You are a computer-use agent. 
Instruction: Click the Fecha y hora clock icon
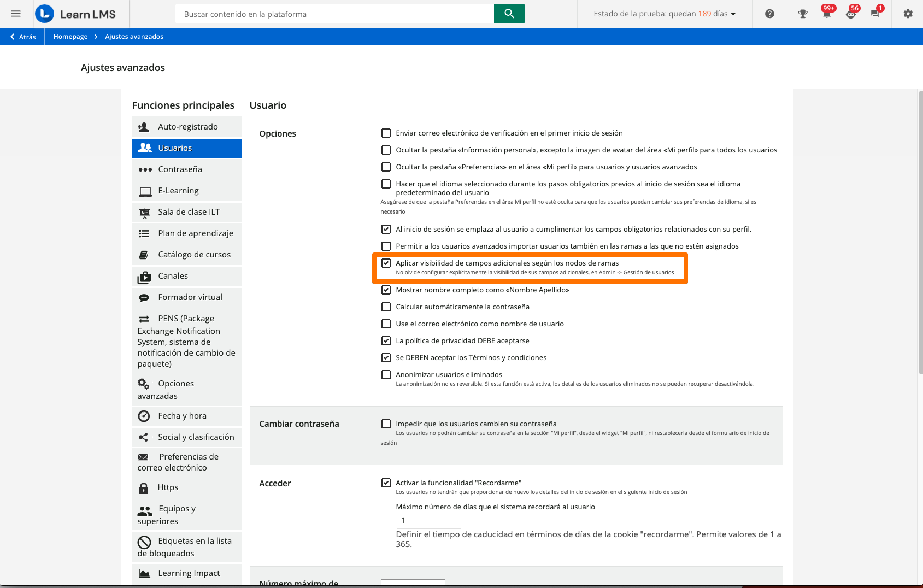click(144, 416)
